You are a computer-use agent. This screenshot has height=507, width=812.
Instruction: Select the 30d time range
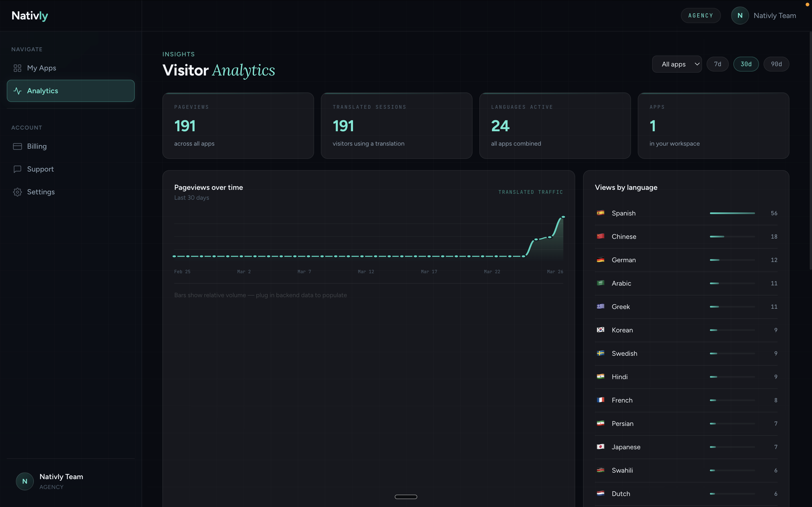pos(746,64)
